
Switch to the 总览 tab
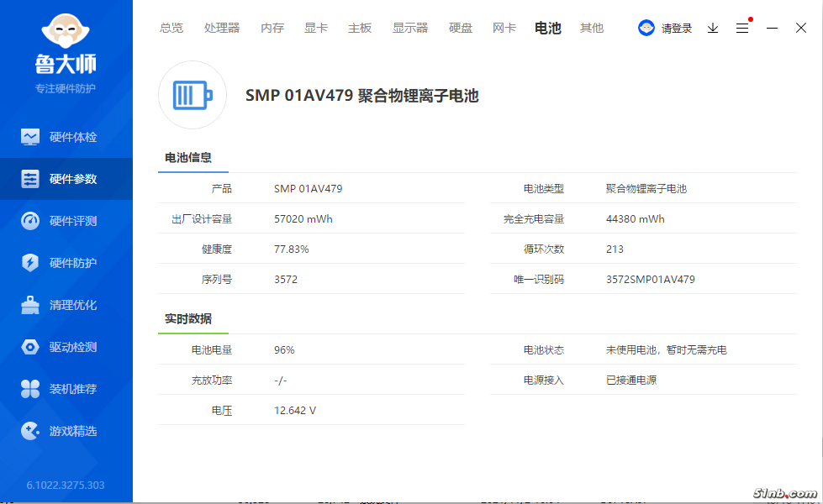pos(171,28)
